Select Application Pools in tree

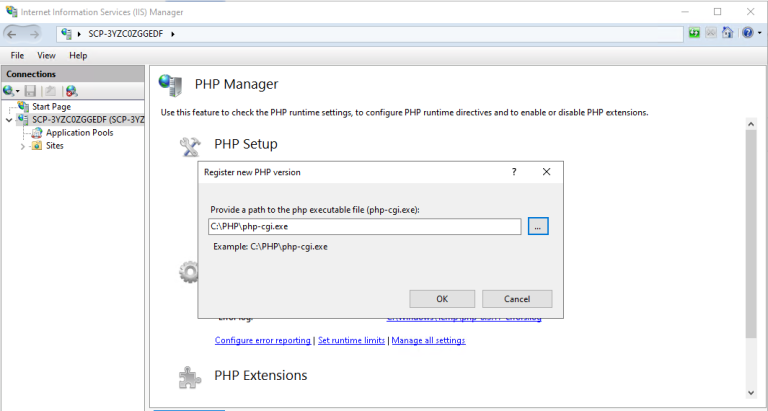(x=79, y=133)
